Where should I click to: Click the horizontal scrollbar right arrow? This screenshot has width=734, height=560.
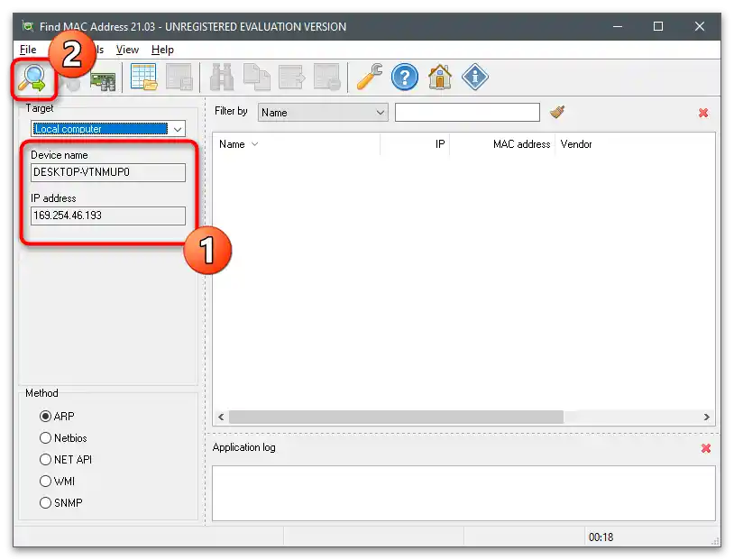[x=706, y=418]
